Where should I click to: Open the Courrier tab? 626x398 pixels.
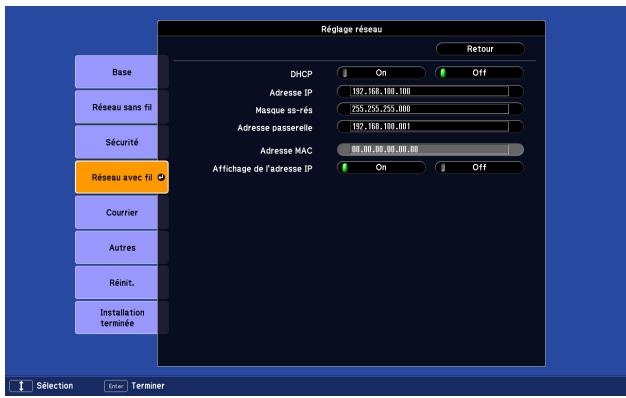[121, 212]
